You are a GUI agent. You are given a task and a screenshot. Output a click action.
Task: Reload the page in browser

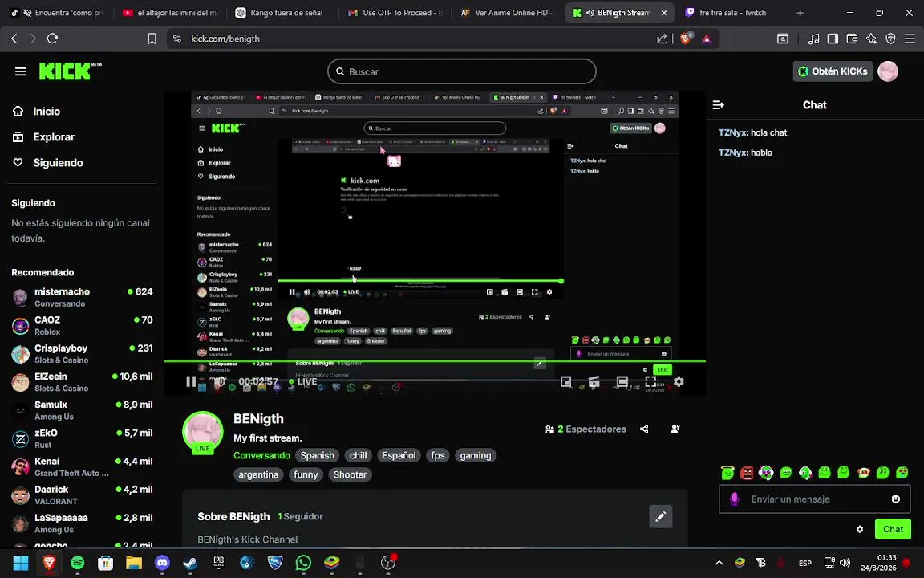point(52,39)
